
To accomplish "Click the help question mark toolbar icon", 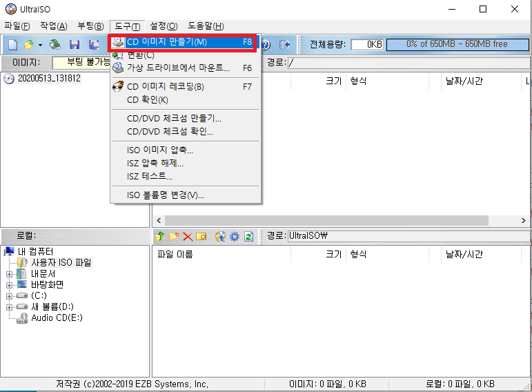I will (x=266, y=45).
